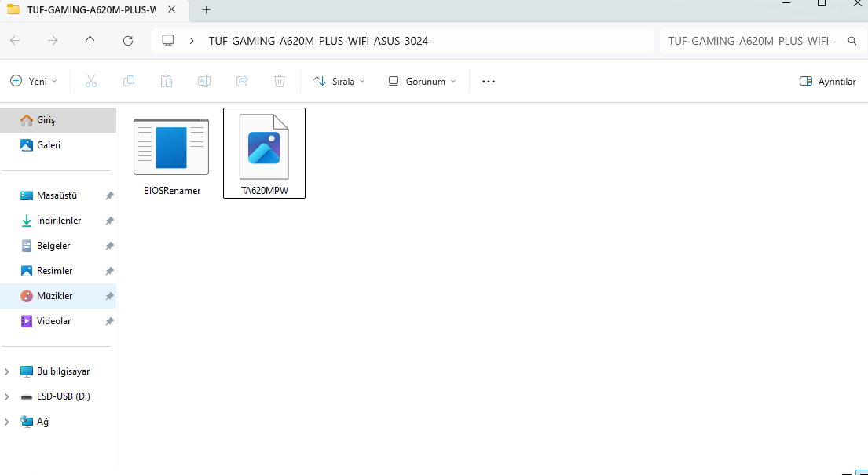
Task: Open the Yeni (New) dropdown
Action: (34, 82)
